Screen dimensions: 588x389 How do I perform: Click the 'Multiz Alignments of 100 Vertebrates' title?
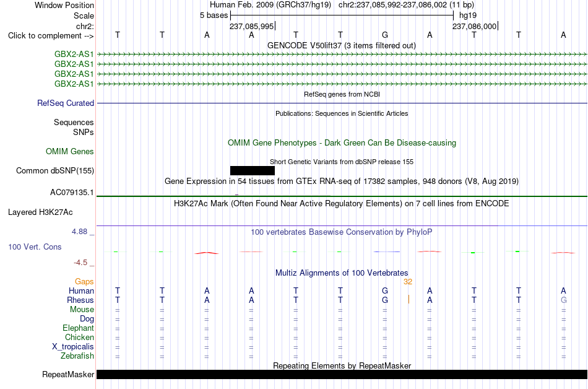point(342,273)
